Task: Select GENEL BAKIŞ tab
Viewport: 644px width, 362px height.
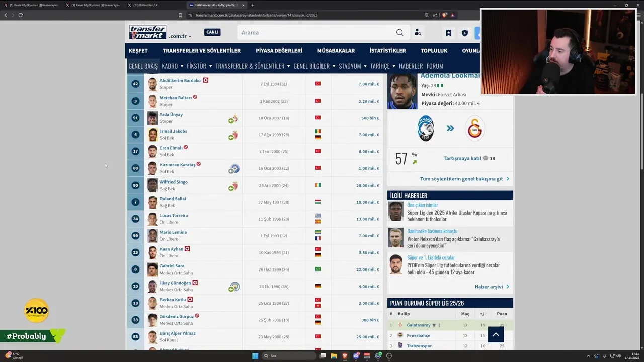Action: click(143, 66)
